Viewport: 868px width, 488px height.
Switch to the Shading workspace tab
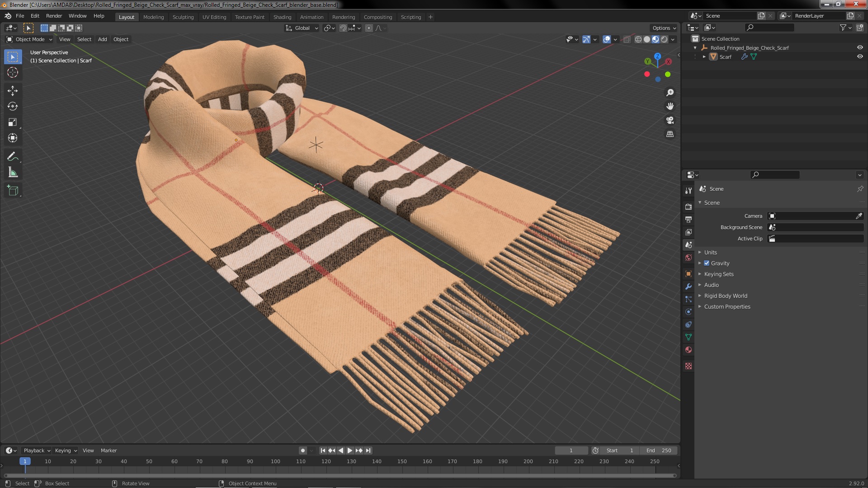pos(282,17)
